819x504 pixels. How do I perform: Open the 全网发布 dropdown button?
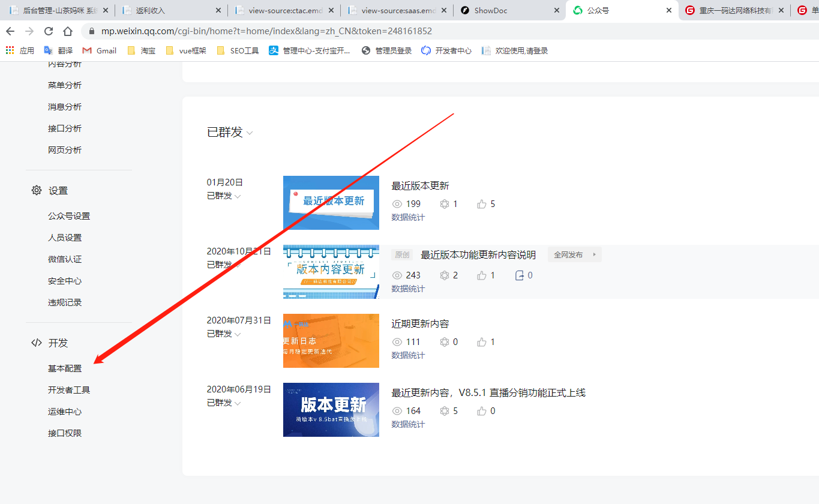tap(574, 255)
